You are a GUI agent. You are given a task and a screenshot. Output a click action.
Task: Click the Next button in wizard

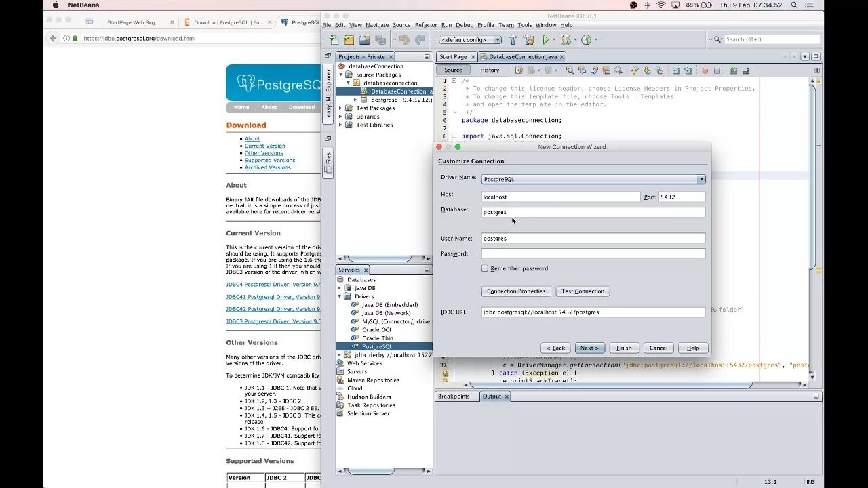coord(589,348)
